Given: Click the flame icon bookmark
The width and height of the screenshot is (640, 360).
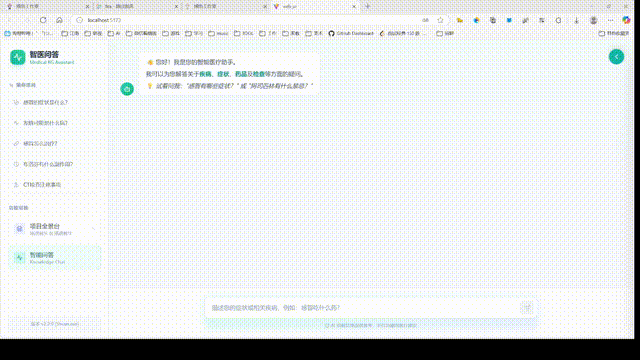Looking at the screenshot, I should [402, 33].
